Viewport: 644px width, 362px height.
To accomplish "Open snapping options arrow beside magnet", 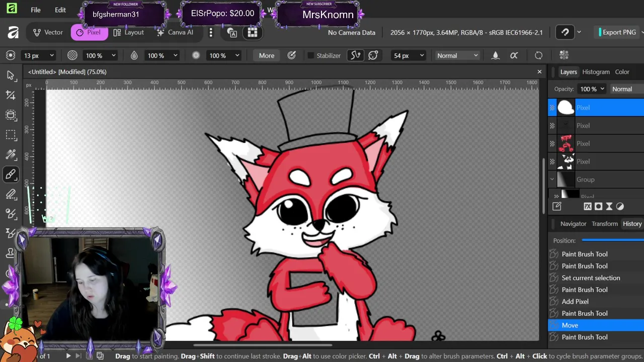I will (x=579, y=32).
